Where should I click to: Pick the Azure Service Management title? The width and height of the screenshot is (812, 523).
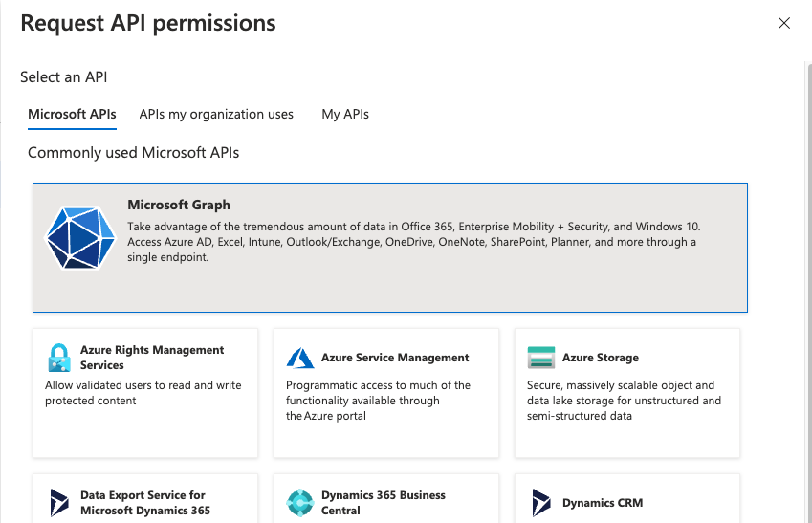[395, 358]
